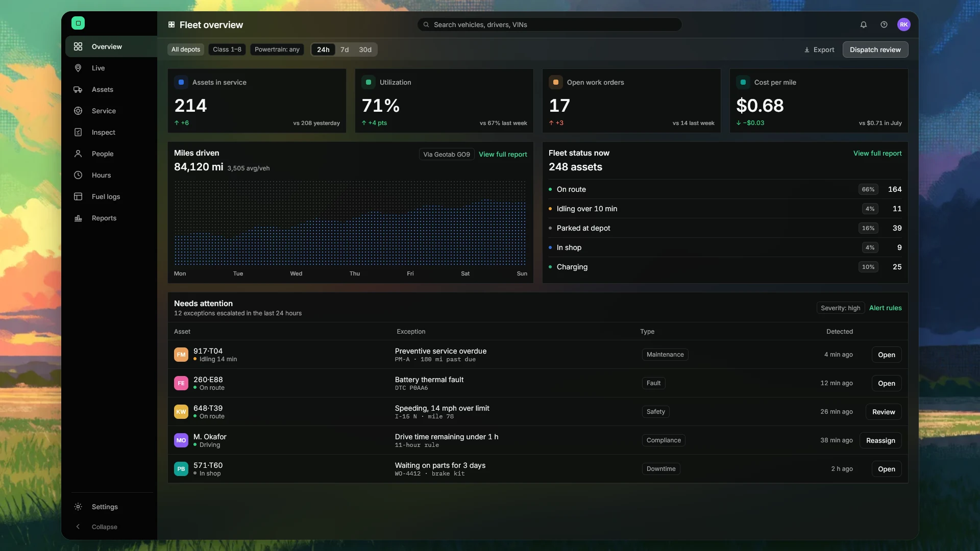This screenshot has height=551, width=980.
Task: Click the Hours clock icon
Action: [78, 175]
